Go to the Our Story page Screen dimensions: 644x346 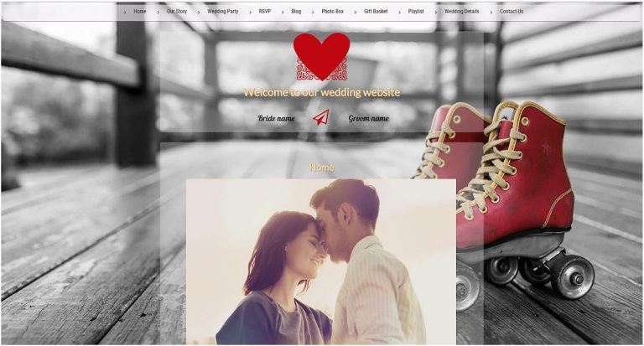(x=177, y=12)
